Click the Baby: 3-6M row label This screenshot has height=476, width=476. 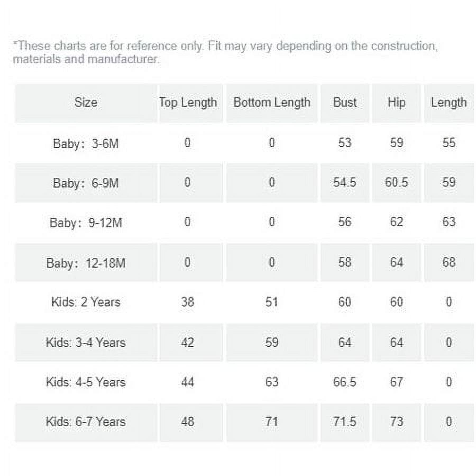click(86, 144)
